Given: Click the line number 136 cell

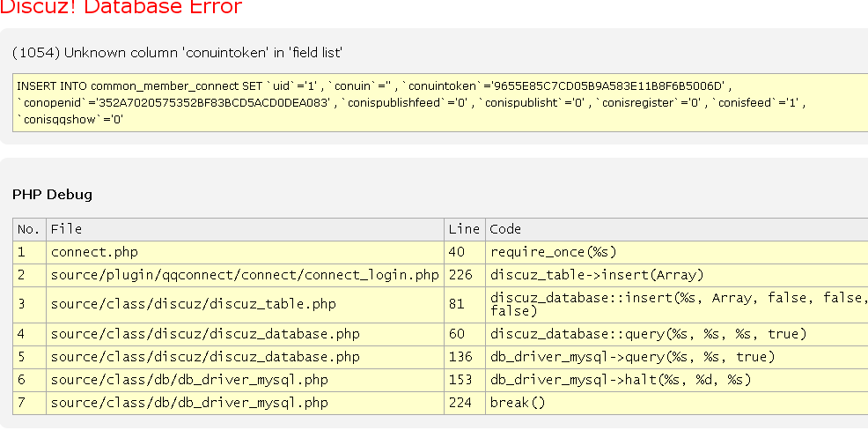Looking at the screenshot, I should pos(460,357).
